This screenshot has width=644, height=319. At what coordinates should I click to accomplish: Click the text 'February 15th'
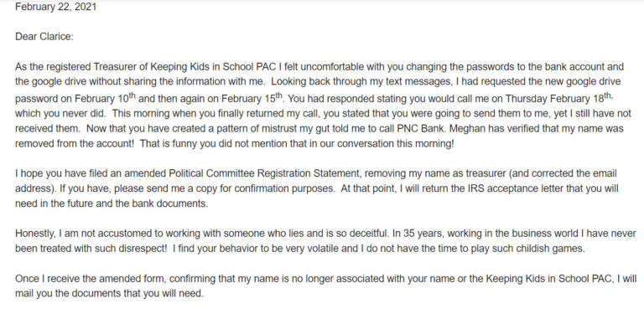[x=252, y=98]
